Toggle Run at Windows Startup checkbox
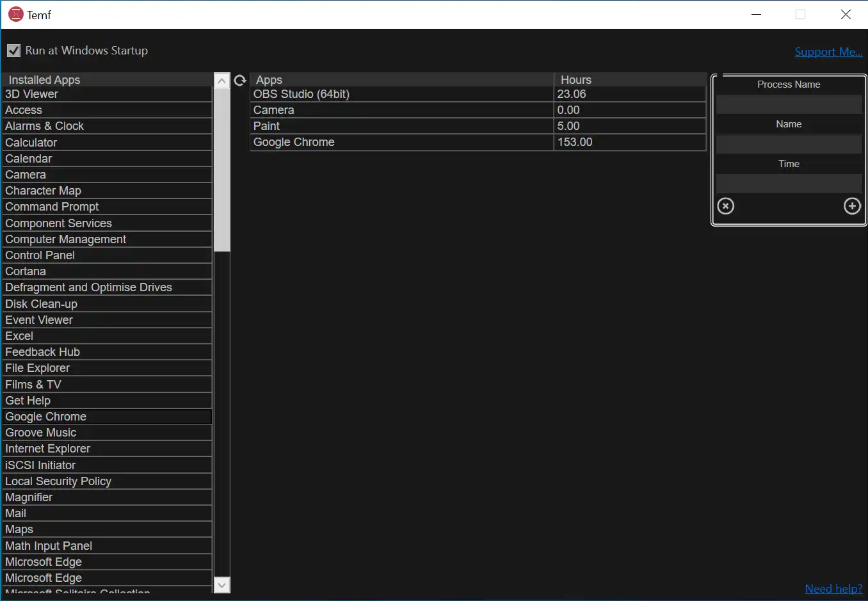 (13, 51)
